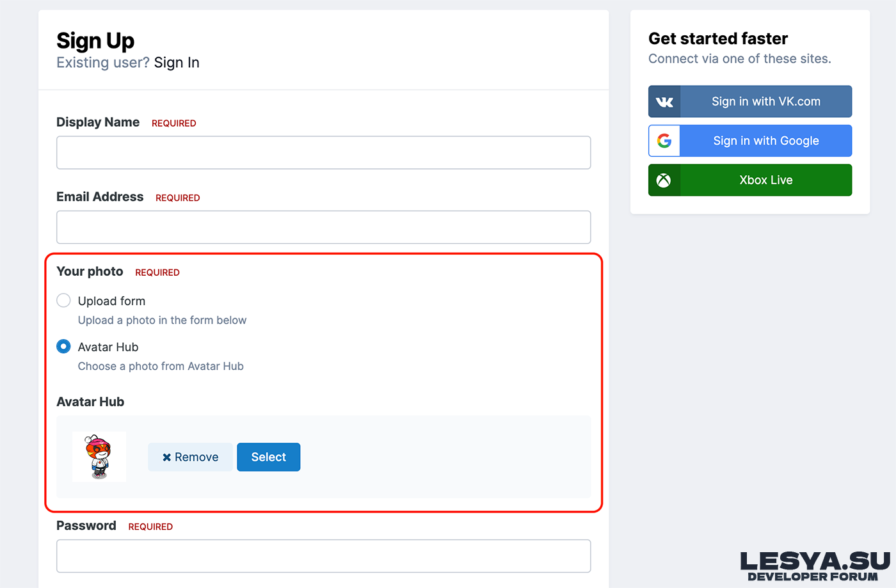Click the Sign Up page heading
Image resolution: width=896 pixels, height=588 pixels.
coord(95,41)
